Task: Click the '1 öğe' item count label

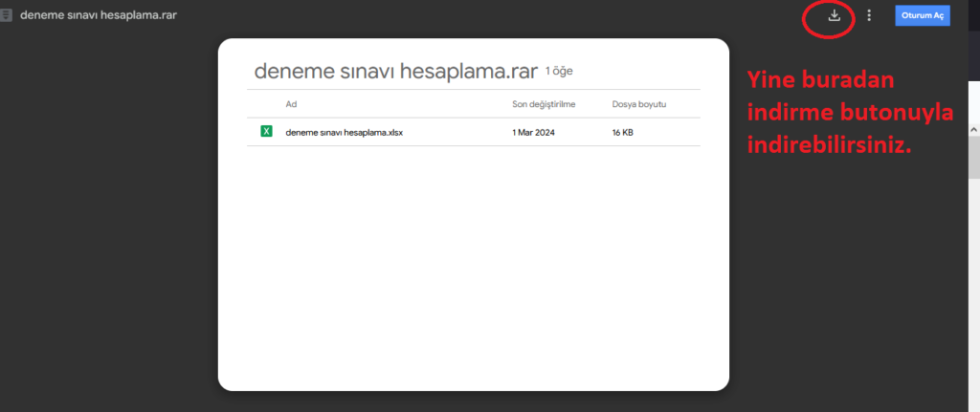Action: point(559,72)
